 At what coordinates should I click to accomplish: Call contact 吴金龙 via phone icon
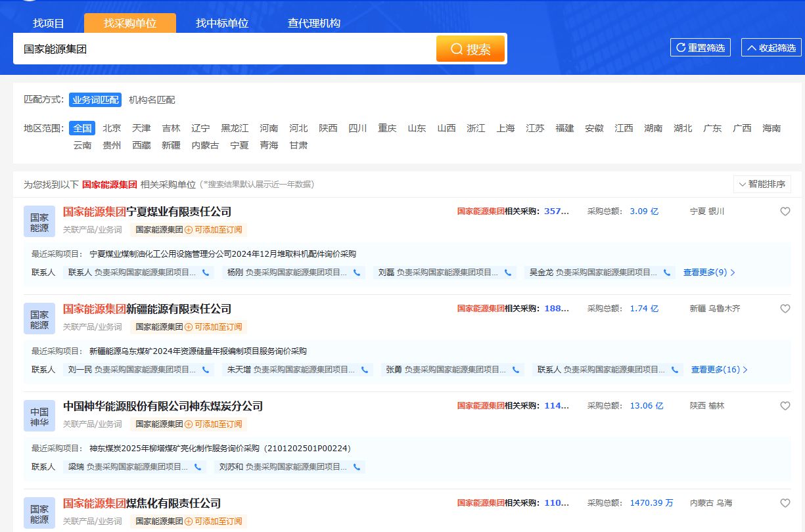667,273
